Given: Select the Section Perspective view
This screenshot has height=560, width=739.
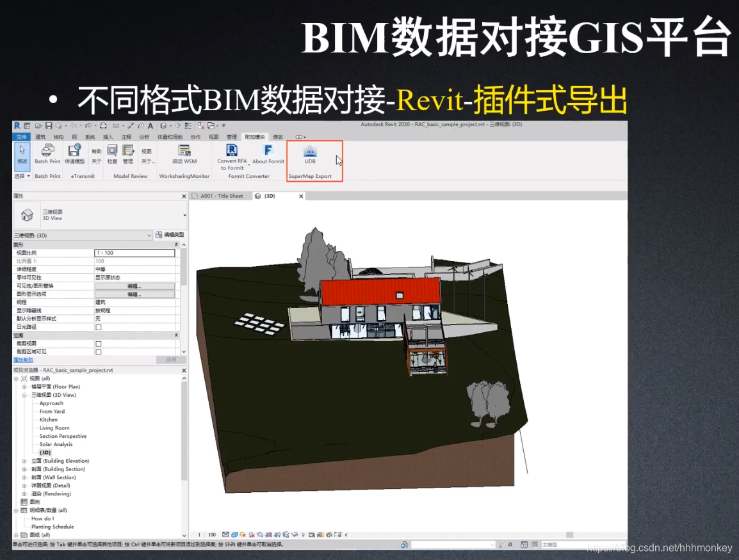Looking at the screenshot, I should [x=63, y=436].
